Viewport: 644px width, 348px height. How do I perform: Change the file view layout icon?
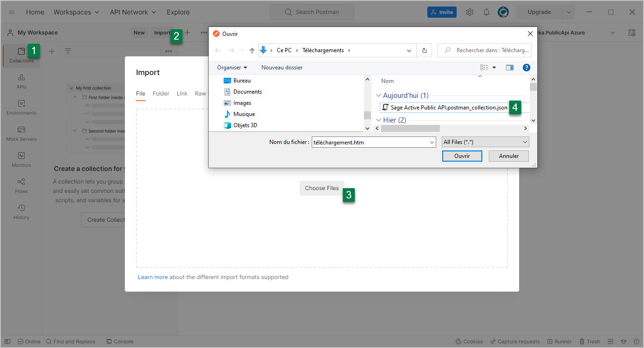pyautogui.click(x=484, y=68)
